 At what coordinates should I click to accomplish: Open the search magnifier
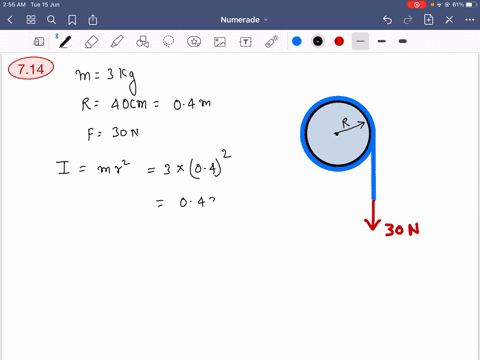tap(51, 20)
